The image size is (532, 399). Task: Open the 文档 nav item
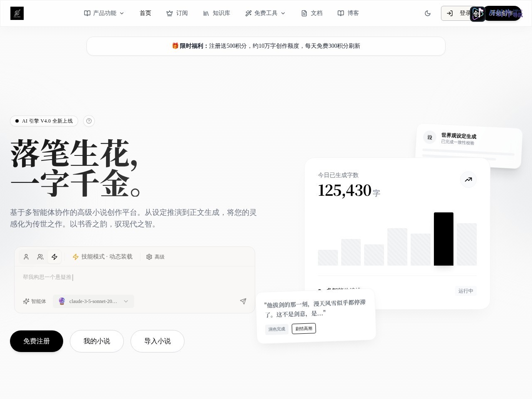[312, 13]
